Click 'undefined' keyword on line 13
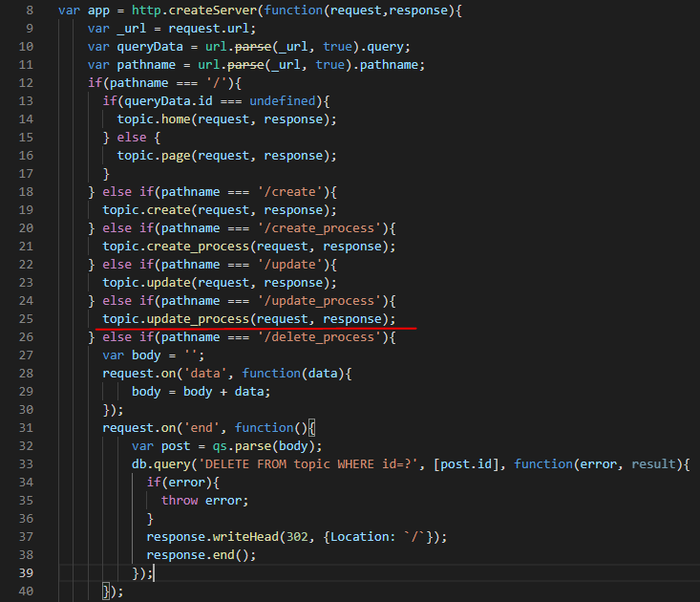The image size is (700, 602). (283, 101)
